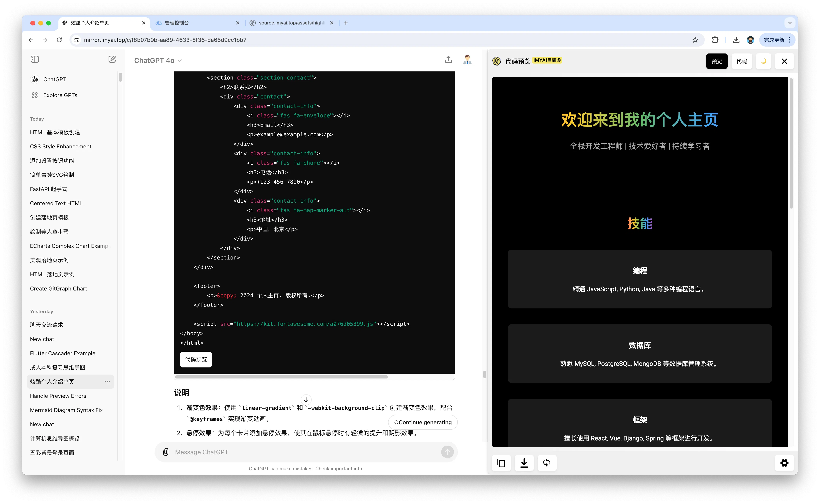Open Mermaid Diagram Syntax Fix chat

click(70, 410)
